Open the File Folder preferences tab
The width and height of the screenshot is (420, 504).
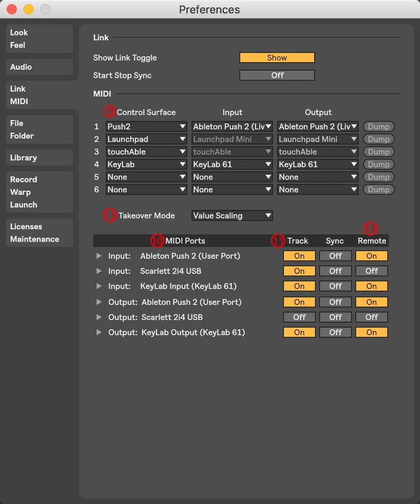(x=39, y=129)
